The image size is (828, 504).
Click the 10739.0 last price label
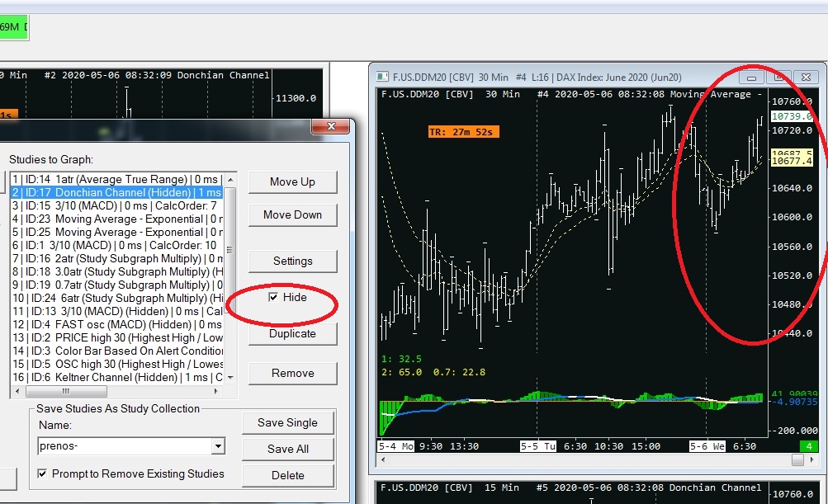(792, 116)
